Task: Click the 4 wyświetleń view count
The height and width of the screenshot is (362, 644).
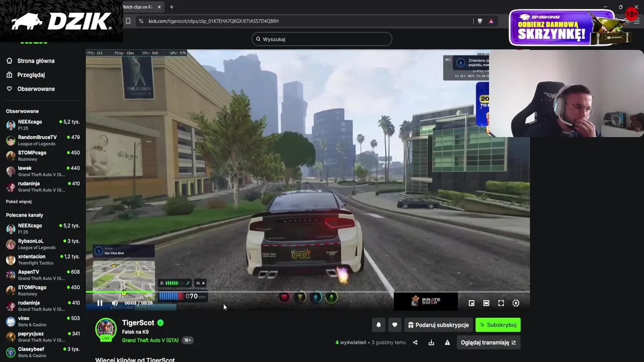Action: point(351,342)
